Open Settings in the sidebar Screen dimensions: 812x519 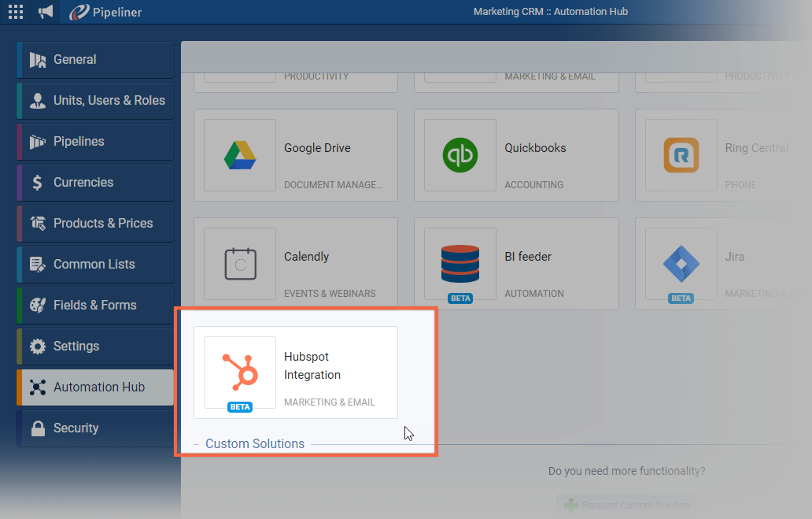pos(95,347)
